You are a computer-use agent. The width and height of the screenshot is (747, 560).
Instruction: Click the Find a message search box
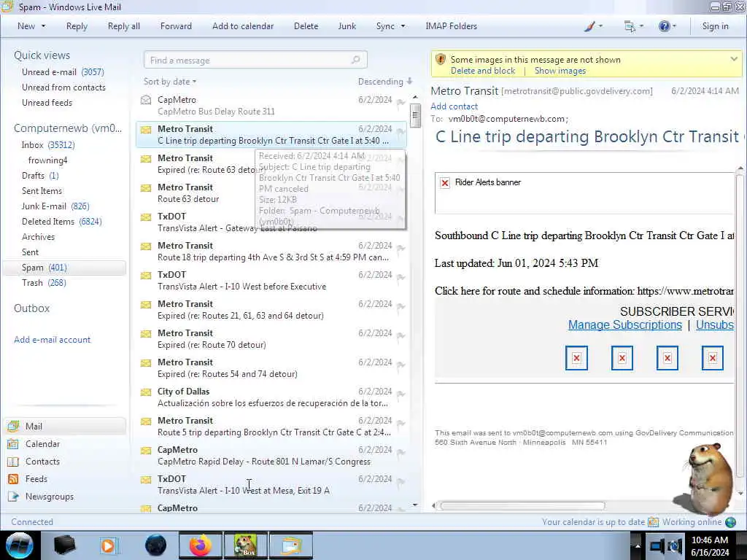coord(255,60)
